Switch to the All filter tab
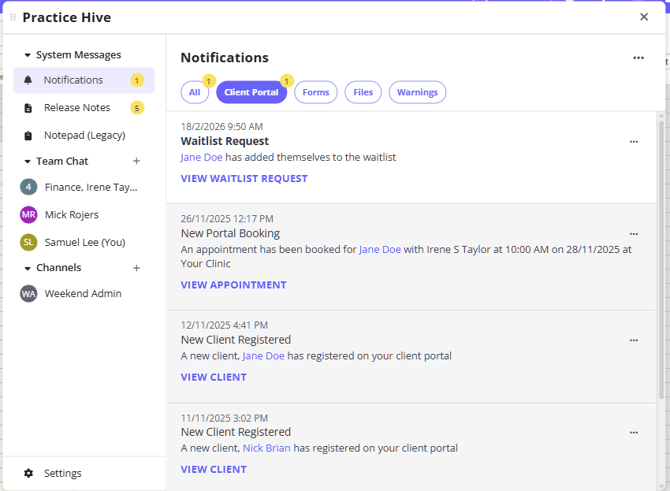This screenshot has height=491, width=670. (x=194, y=93)
